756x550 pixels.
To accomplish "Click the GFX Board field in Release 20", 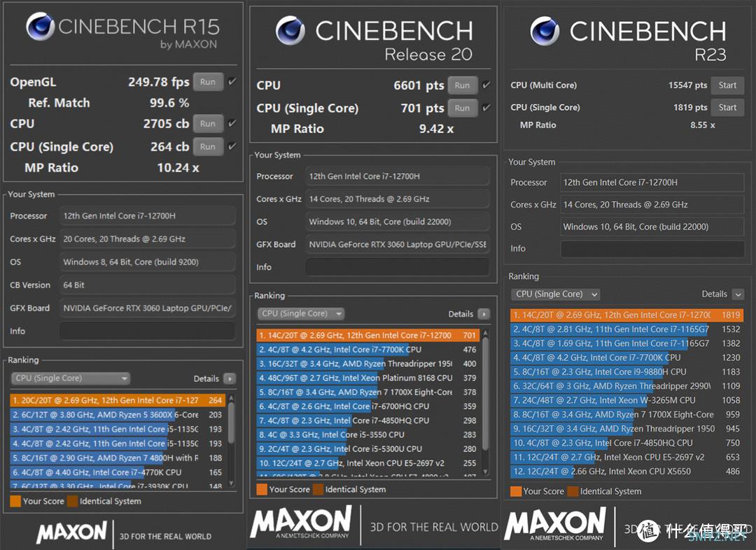I will pos(398,244).
